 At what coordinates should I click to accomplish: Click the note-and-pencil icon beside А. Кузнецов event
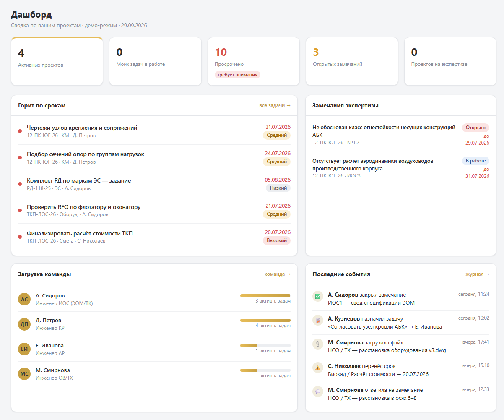(318, 320)
